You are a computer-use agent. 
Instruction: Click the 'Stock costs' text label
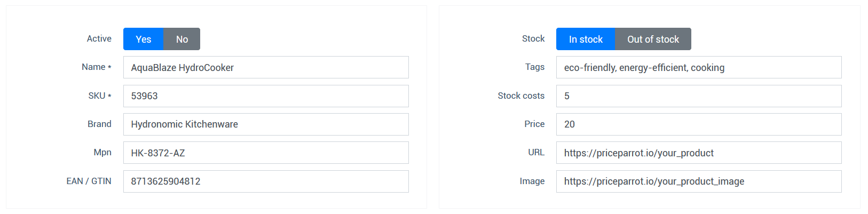pyautogui.click(x=521, y=96)
